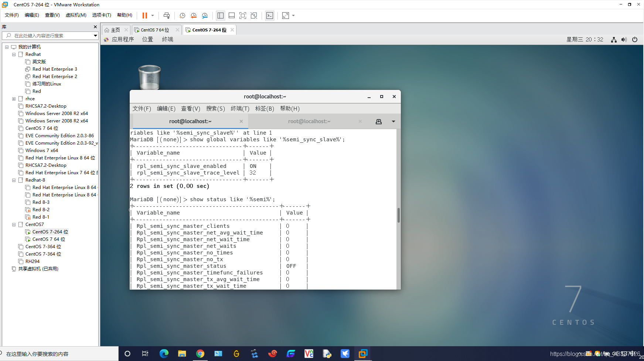Take a snapshot of the VM
The height and width of the screenshot is (361, 644).
click(182, 16)
